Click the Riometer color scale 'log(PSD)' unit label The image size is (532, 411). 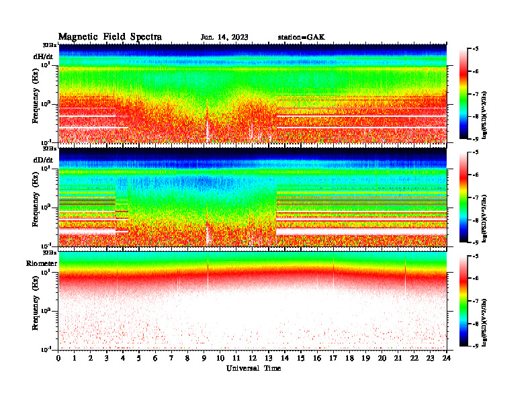[x=484, y=322]
